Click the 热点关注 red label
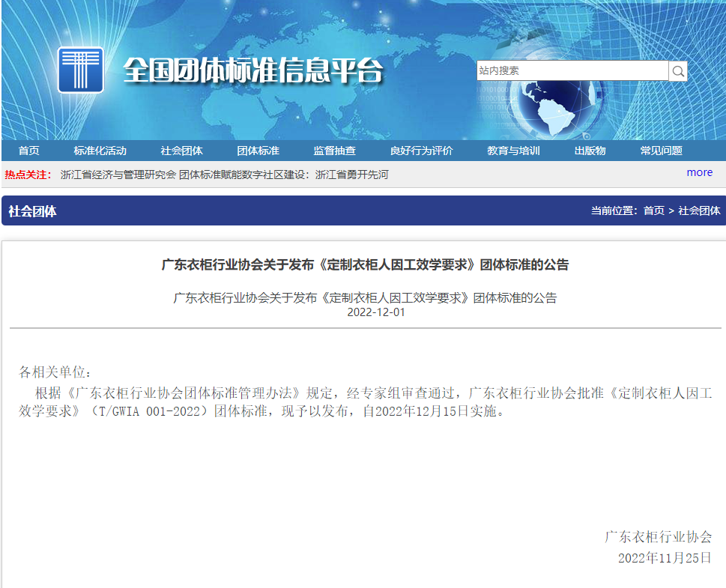The image size is (726, 588). 28,175
